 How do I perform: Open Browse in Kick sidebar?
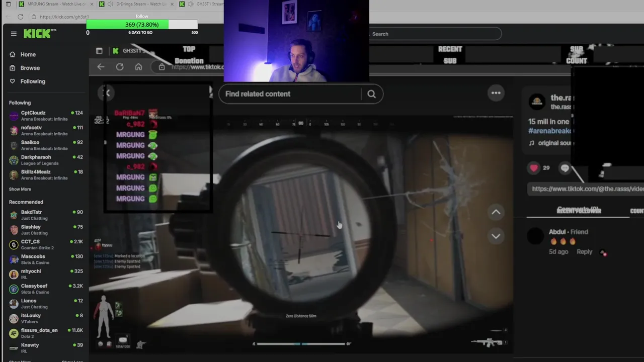[30, 68]
